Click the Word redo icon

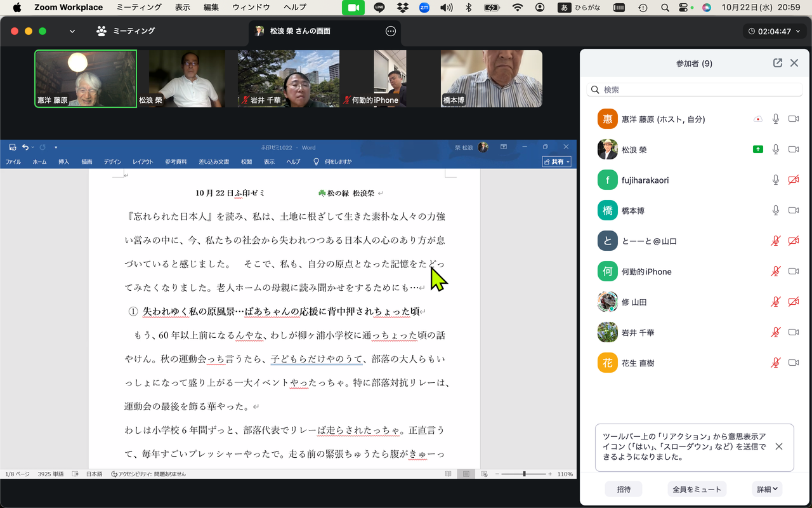(43, 147)
